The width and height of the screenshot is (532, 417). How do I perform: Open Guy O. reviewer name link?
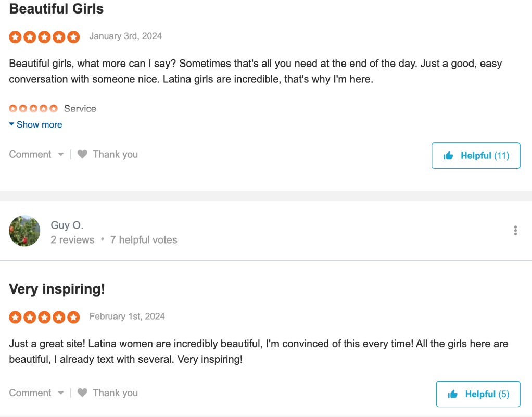(x=67, y=225)
